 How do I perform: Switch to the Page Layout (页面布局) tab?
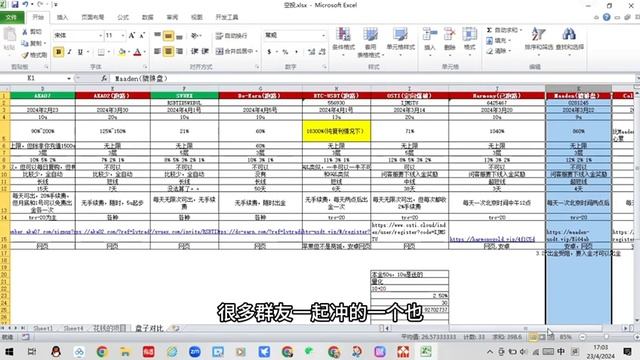93,17
